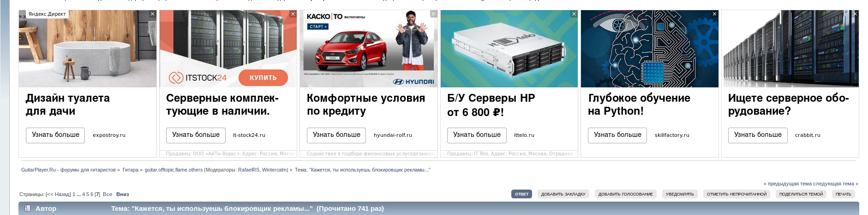Click Узнать больше for expostroy.ru
868x215 pixels.
tap(55, 135)
